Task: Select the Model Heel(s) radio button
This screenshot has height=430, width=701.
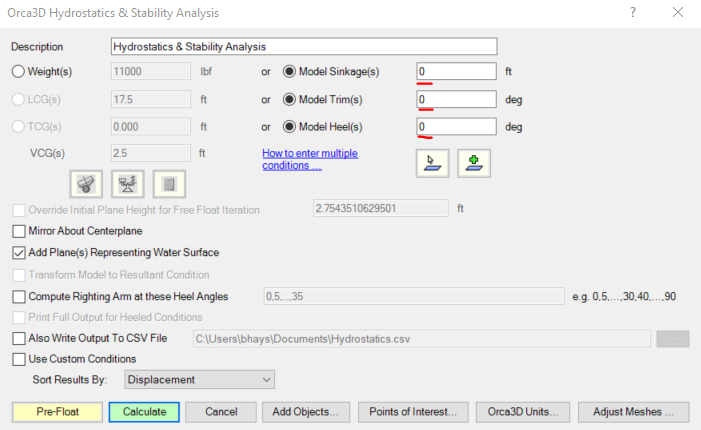Action: tap(289, 127)
